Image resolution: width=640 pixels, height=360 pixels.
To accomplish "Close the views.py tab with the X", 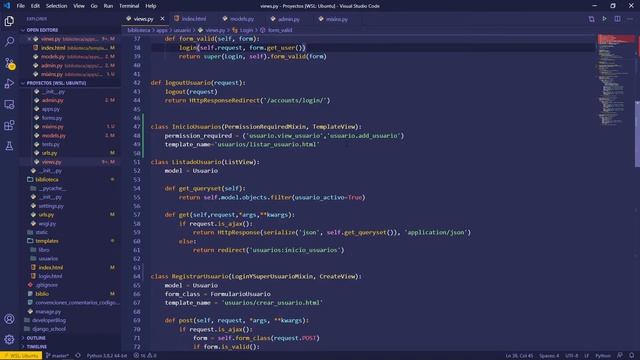I will coord(162,19).
